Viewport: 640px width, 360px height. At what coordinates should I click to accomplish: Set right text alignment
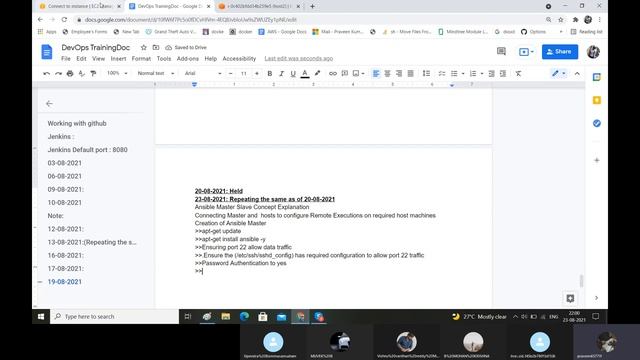pos(399,73)
